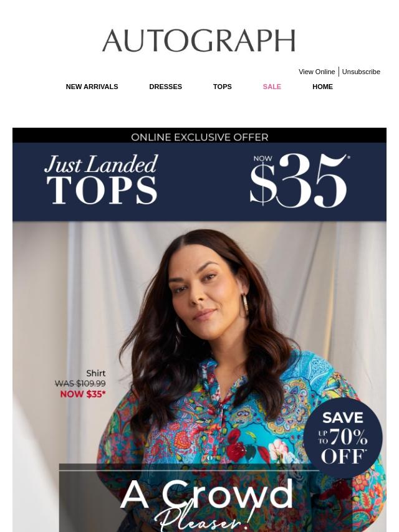Select TOPS in the navigation
The image size is (399, 532).
pyautogui.click(x=222, y=87)
